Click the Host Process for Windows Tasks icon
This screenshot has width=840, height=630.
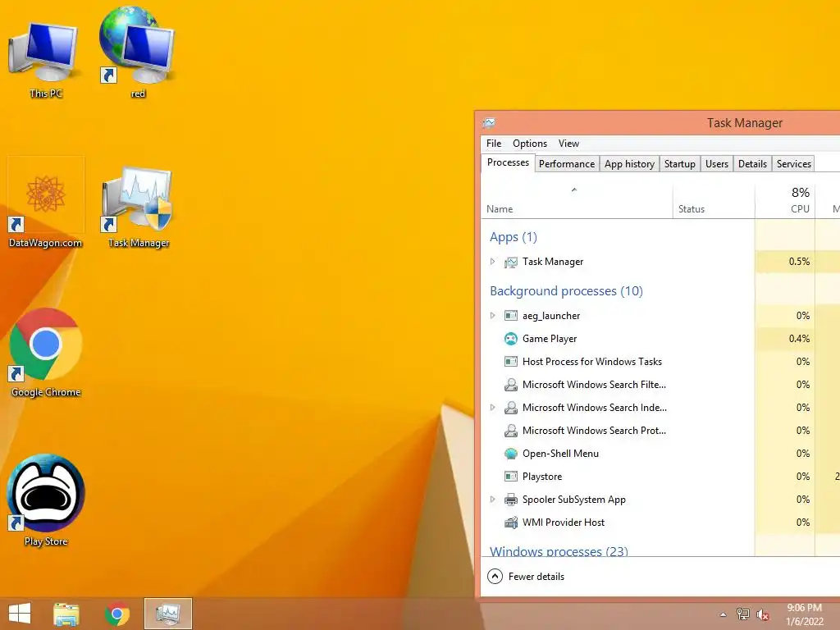pos(511,362)
